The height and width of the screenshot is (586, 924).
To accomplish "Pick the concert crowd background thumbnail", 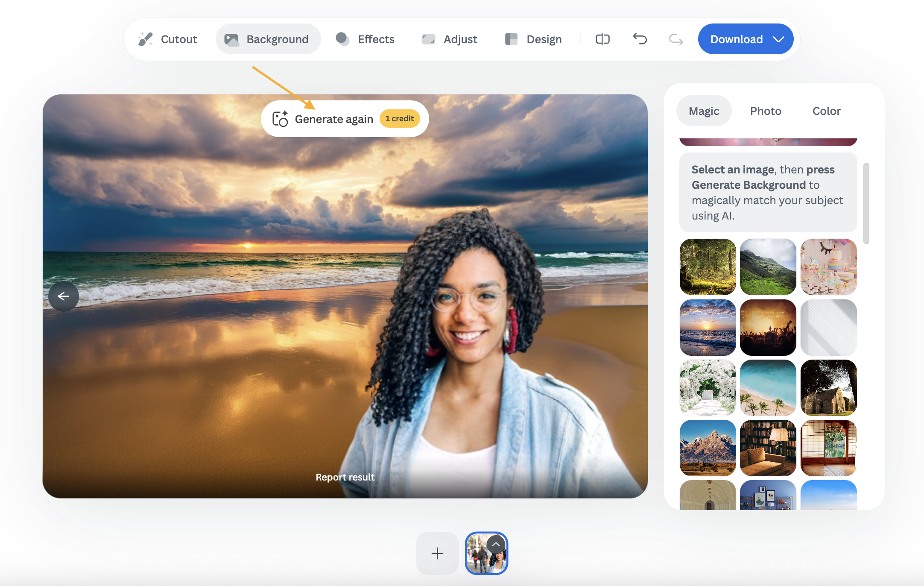I will click(768, 328).
